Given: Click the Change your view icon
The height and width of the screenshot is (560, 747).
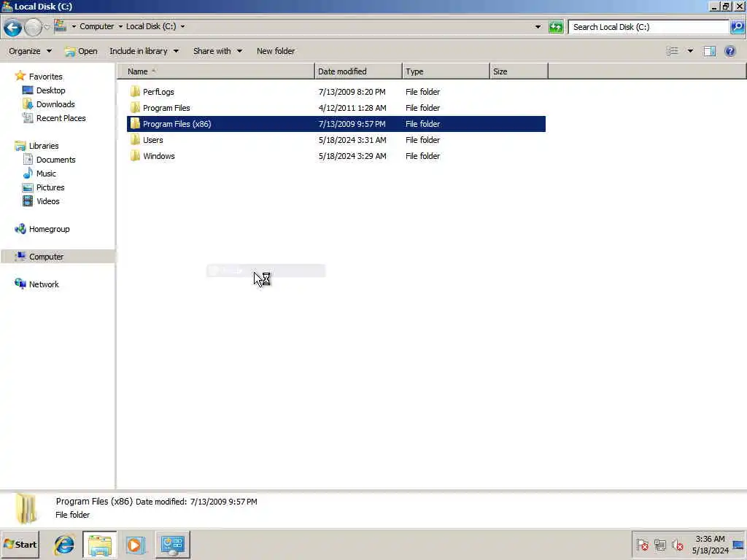Looking at the screenshot, I should pos(672,51).
